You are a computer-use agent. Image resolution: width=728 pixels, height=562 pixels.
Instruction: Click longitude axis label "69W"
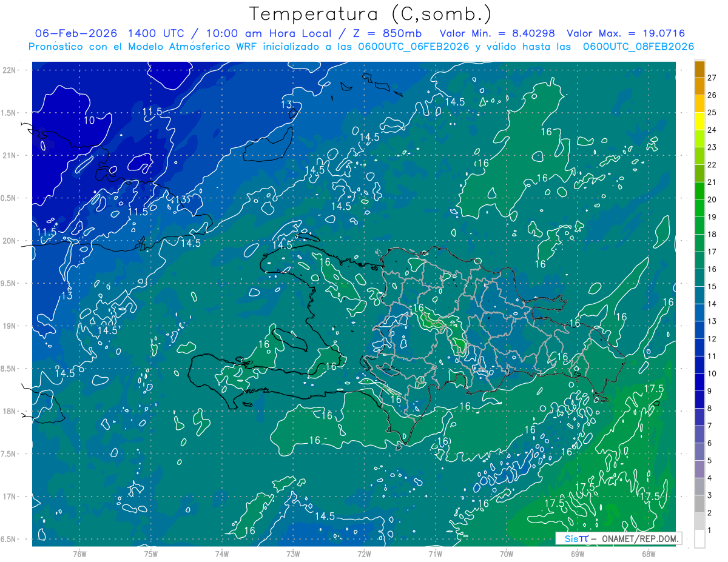(x=578, y=554)
